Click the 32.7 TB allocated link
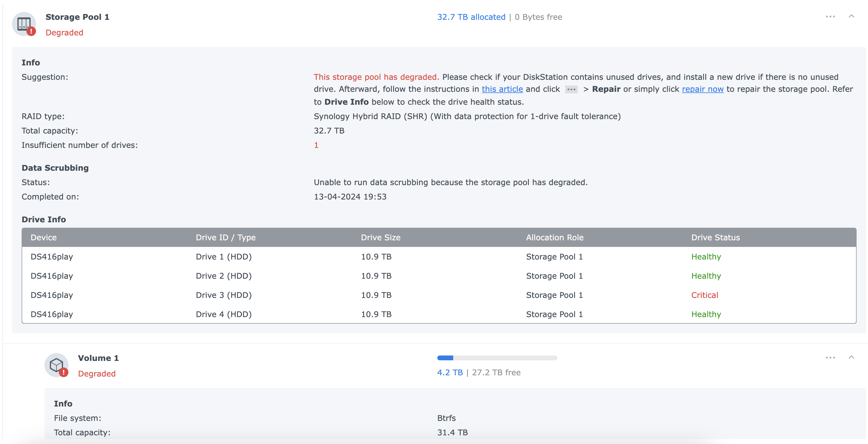The width and height of the screenshot is (868, 444). tap(471, 17)
